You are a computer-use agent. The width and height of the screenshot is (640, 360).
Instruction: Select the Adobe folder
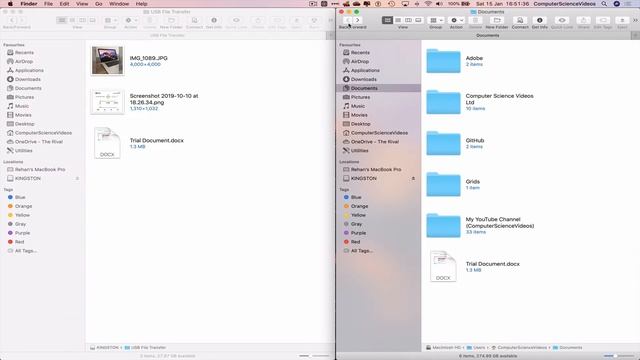click(444, 61)
